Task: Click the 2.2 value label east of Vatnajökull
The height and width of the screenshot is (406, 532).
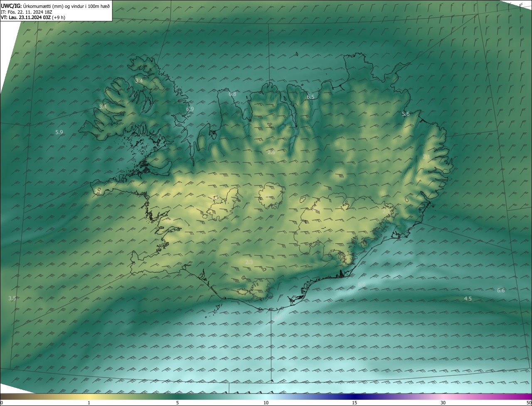Action: click(x=386, y=212)
